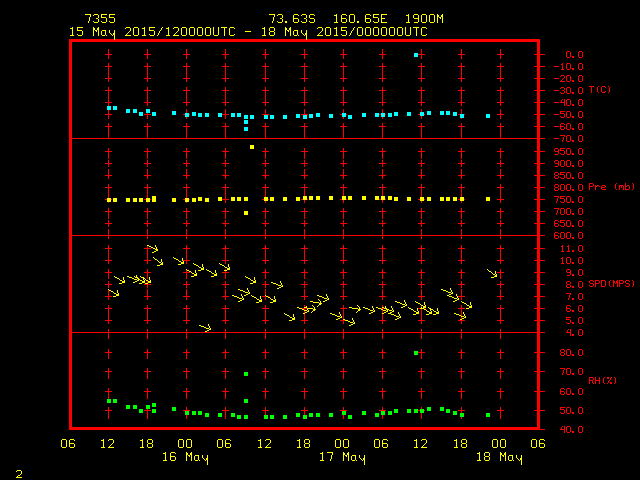The image size is (640, 480).
Task: Click the SPD(MPS) axis label
Action: point(612,284)
